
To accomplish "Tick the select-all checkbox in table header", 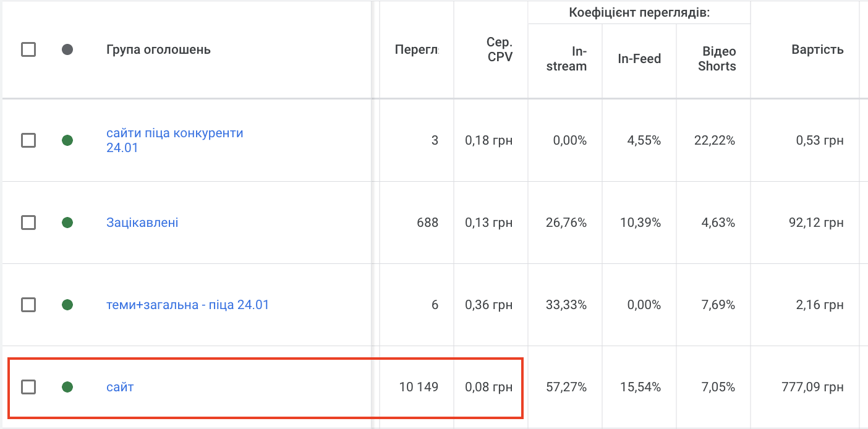I will coord(28,49).
